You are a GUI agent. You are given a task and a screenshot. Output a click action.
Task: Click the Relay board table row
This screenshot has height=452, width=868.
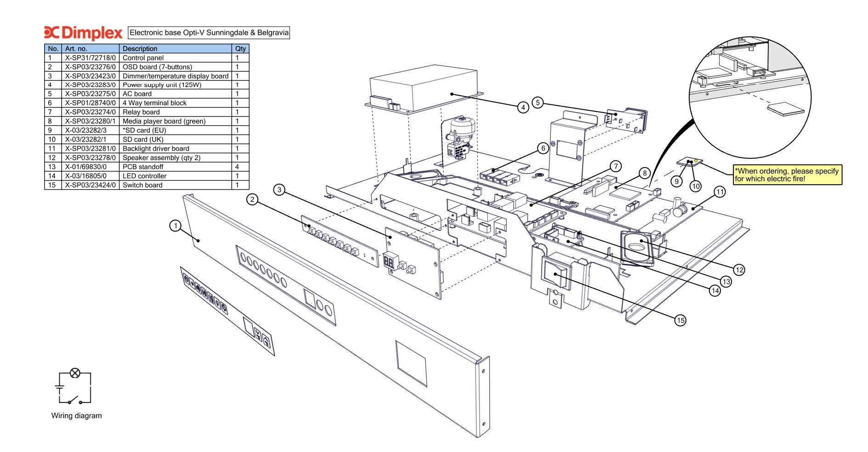[146, 112]
